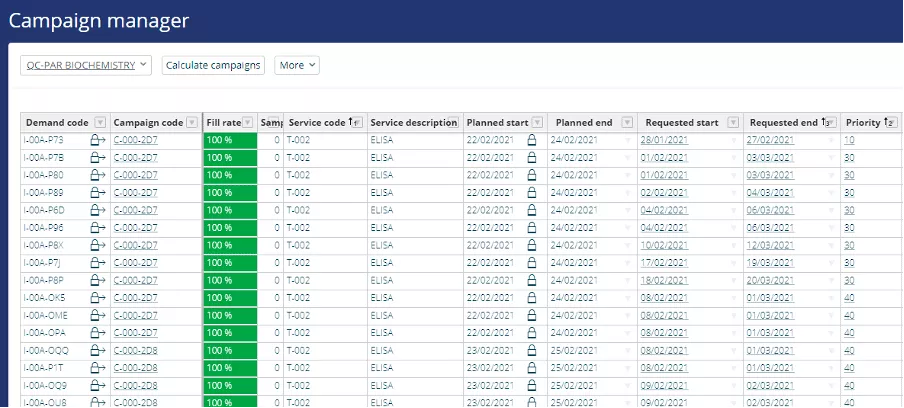Sort by the Requested start header

(682, 123)
